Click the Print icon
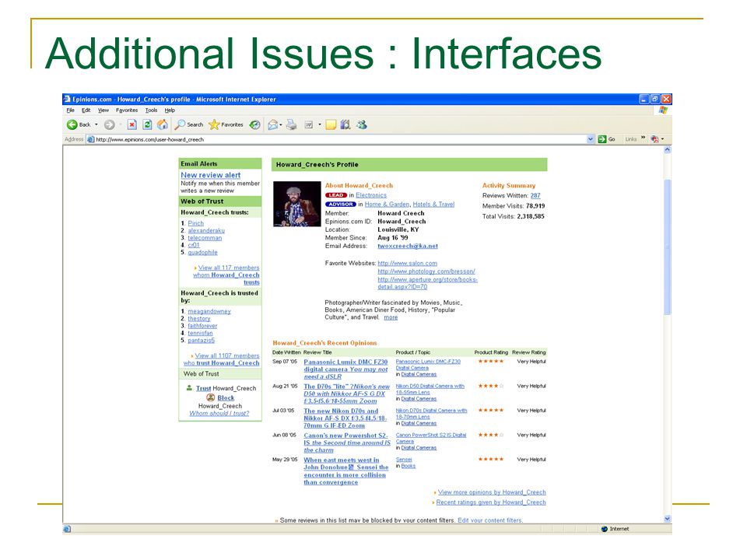 (x=292, y=124)
